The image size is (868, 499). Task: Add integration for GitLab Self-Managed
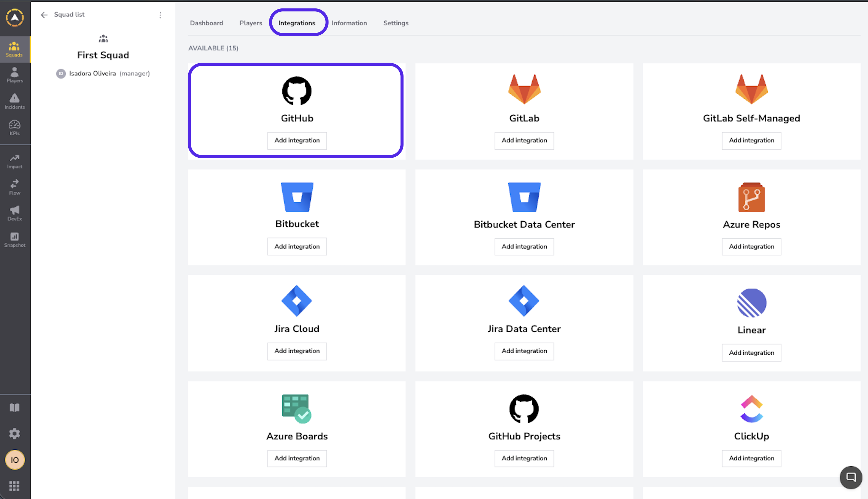(751, 140)
